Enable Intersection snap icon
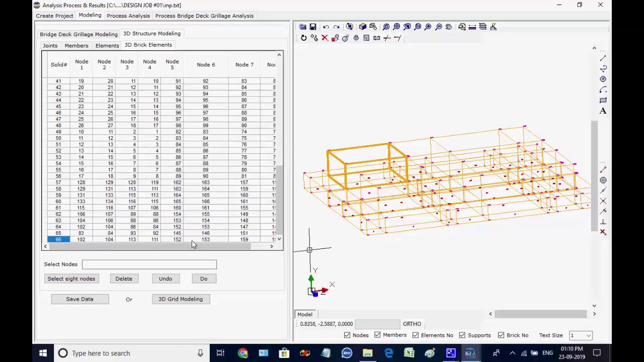 (603, 201)
